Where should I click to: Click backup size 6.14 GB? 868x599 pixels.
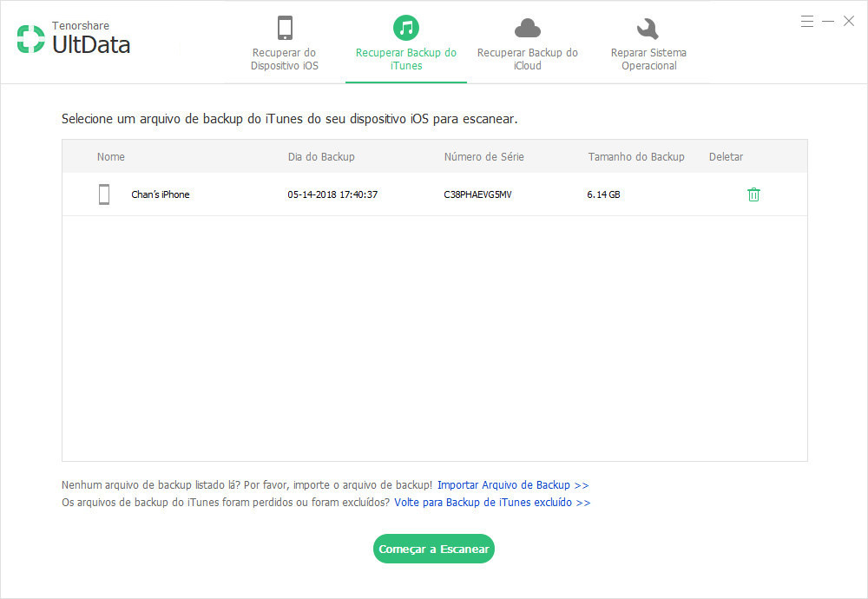pos(603,194)
